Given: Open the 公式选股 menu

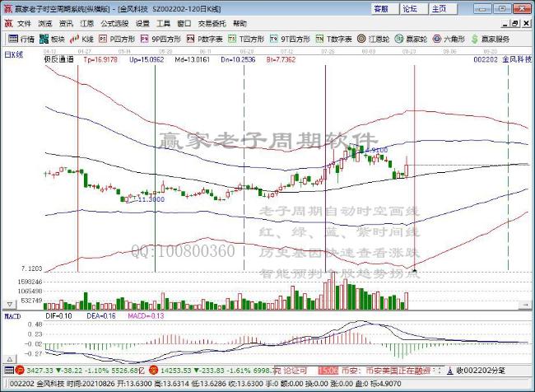Looking at the screenshot, I should click(x=114, y=24).
